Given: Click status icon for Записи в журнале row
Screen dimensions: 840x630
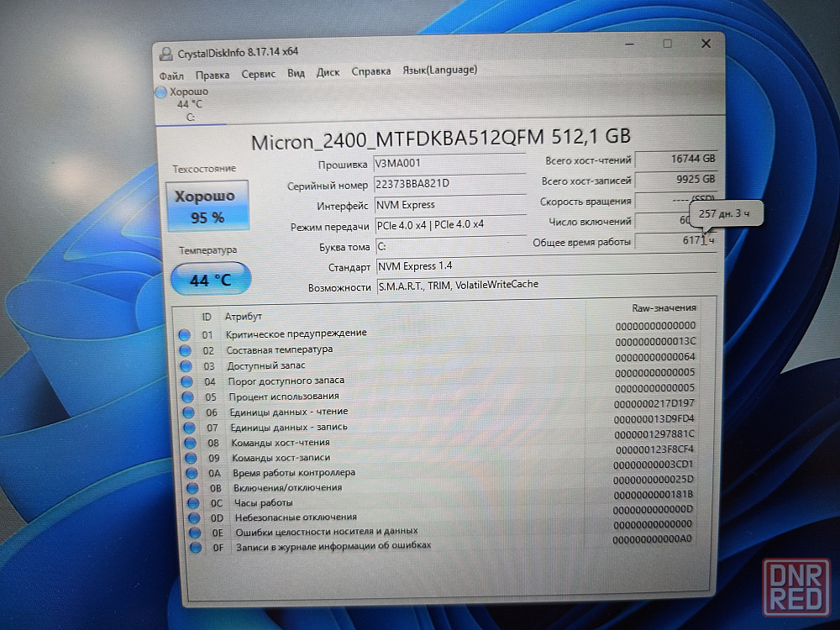Looking at the screenshot, I should point(196,548).
